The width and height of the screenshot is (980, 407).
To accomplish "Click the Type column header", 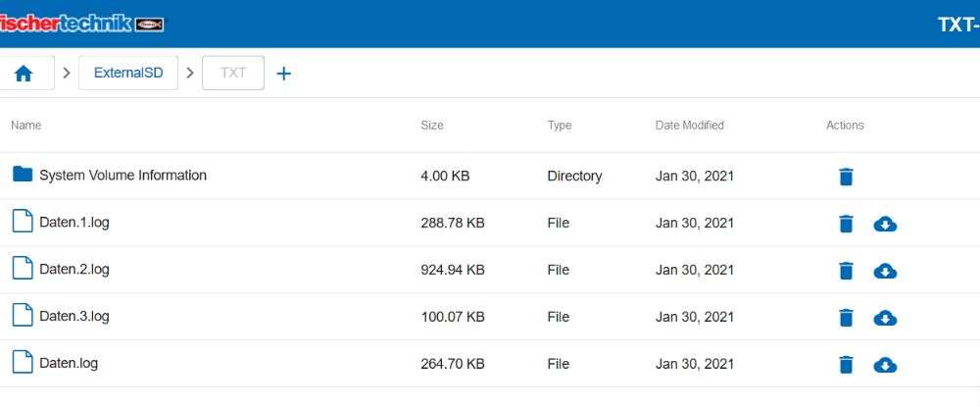I will 560,126.
